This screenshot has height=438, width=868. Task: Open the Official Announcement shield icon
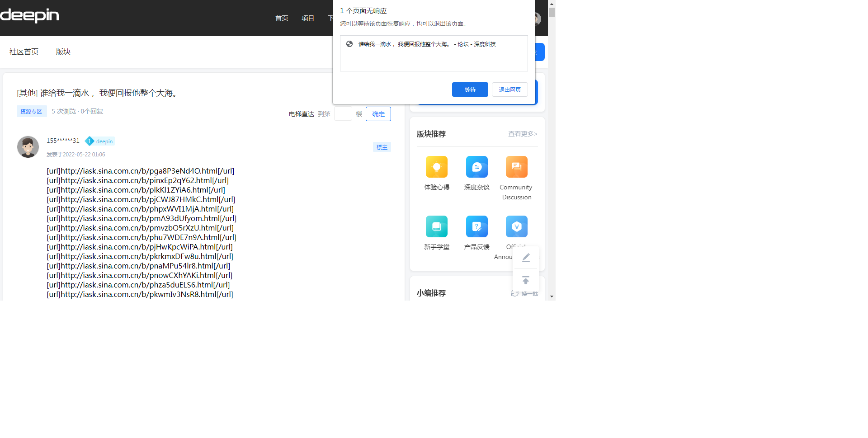(x=517, y=226)
